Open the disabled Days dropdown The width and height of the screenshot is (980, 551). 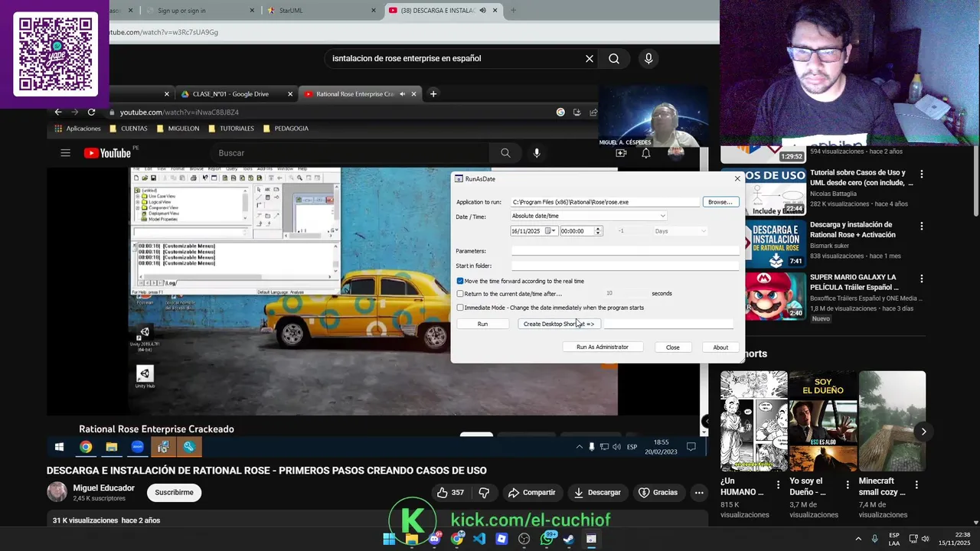(680, 231)
